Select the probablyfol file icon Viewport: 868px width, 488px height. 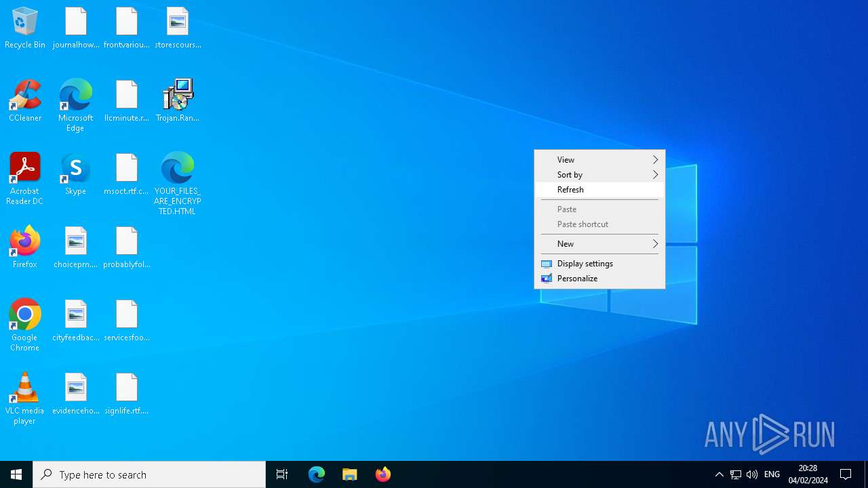(127, 247)
